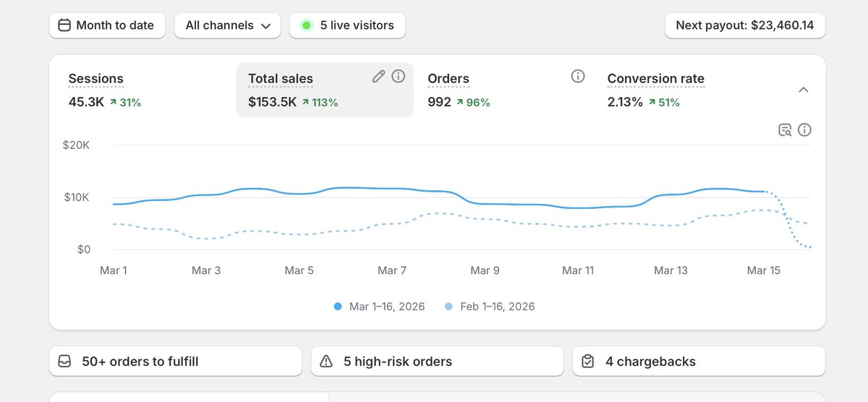
Task: Click the $153.5K total sales value
Action: point(272,103)
